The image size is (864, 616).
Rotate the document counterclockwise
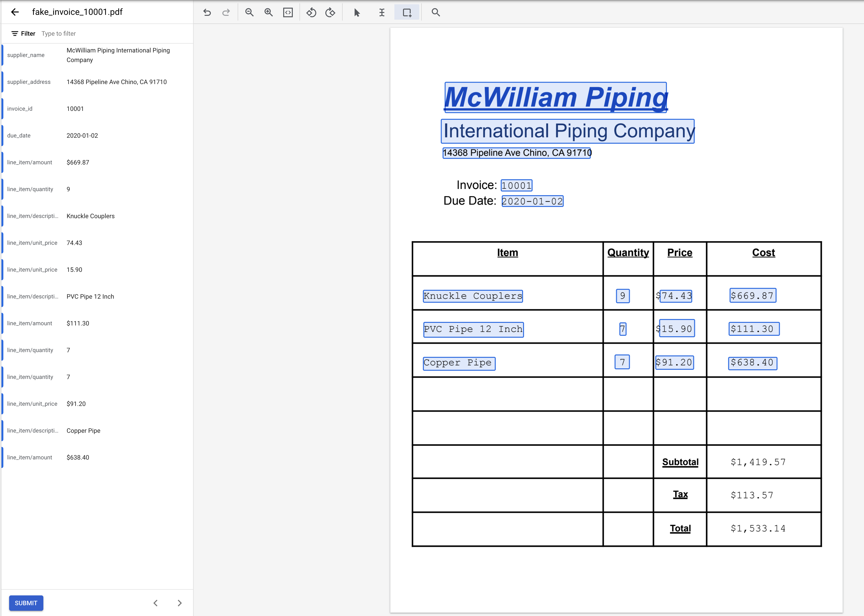311,12
